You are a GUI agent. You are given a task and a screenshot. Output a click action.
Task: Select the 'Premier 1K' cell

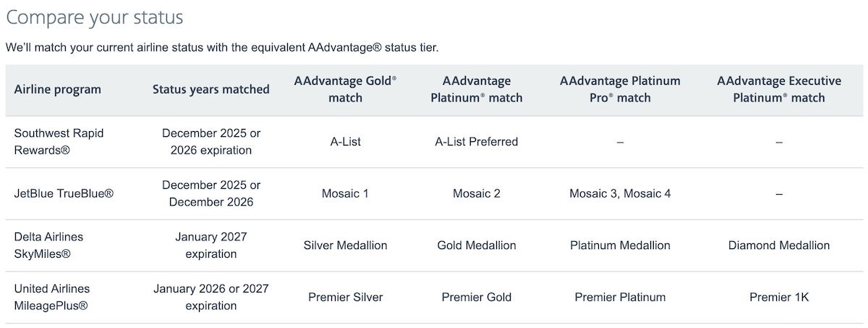[778, 297]
